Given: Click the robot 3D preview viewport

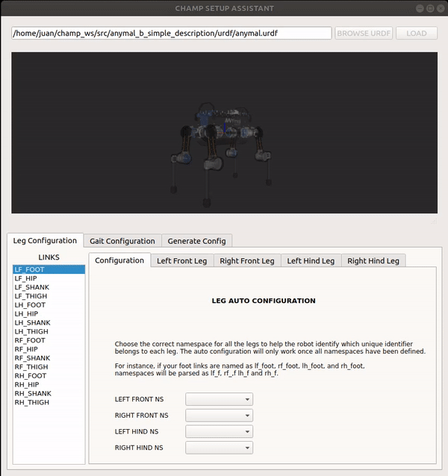Looking at the screenshot, I should pyautogui.click(x=225, y=133).
